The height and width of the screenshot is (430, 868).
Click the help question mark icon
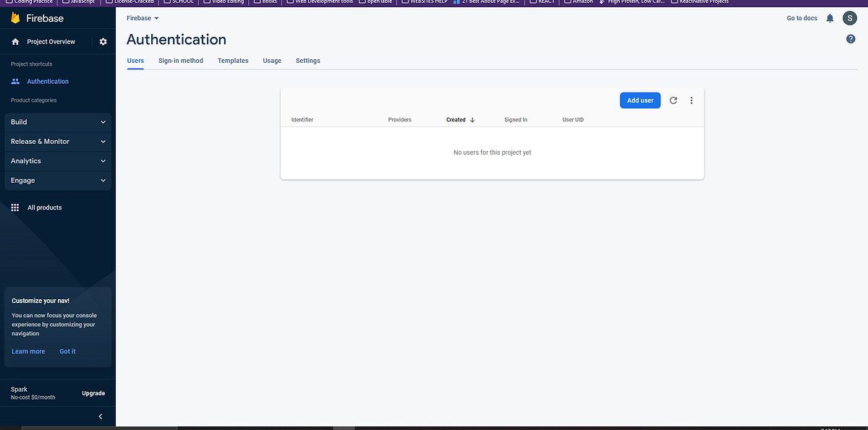click(x=851, y=39)
